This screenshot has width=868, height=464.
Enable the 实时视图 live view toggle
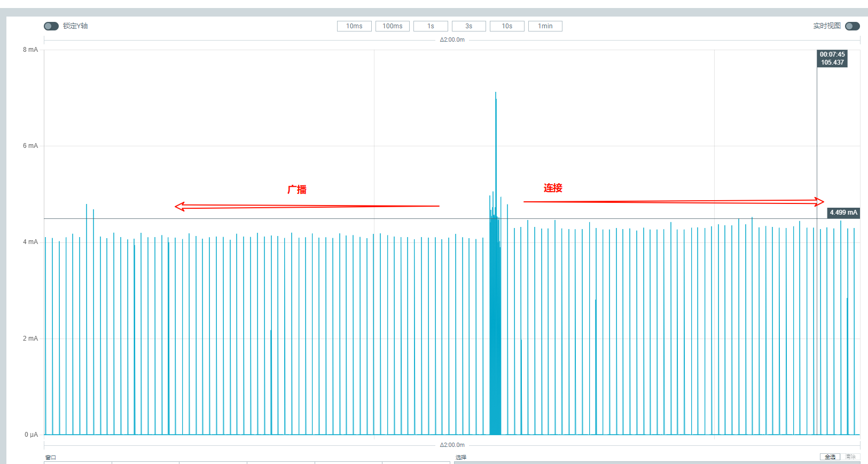(x=852, y=26)
